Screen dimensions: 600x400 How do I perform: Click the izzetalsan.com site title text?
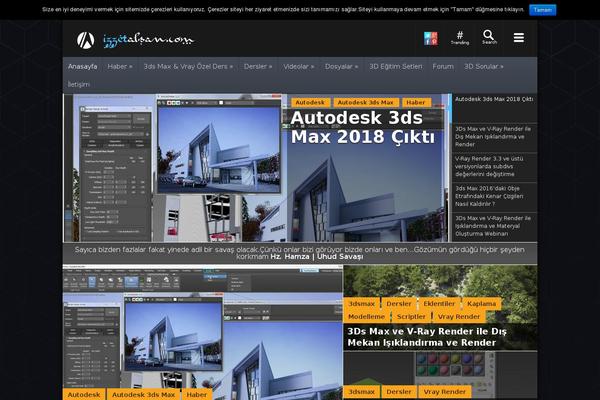pos(148,40)
